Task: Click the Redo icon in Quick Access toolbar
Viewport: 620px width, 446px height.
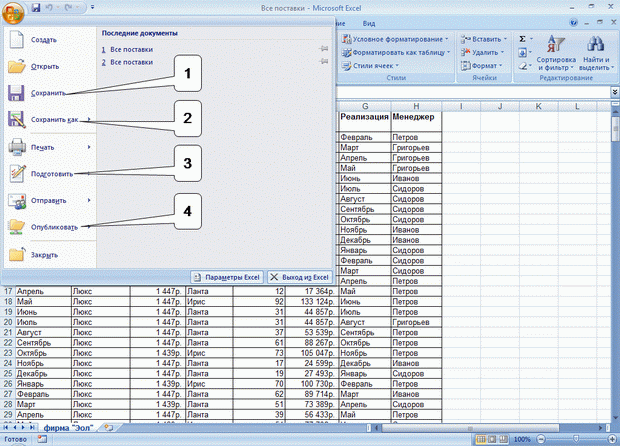Action: [x=68, y=7]
